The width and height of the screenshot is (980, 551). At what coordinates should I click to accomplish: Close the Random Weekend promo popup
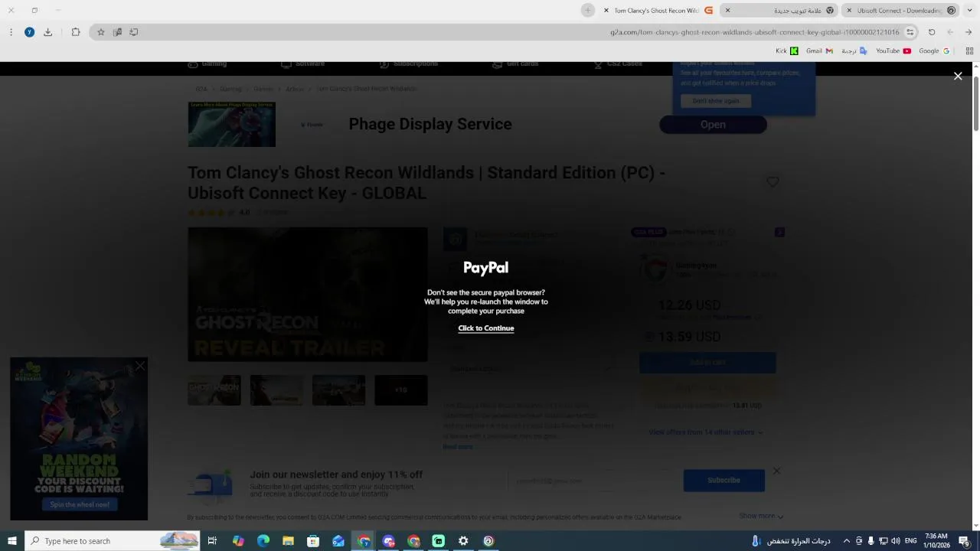(140, 366)
